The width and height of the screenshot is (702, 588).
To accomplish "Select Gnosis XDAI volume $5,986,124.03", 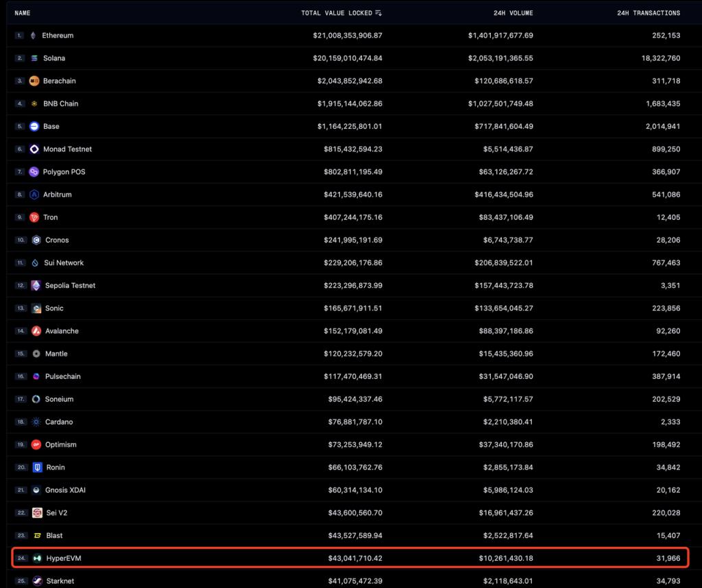I will 508,491.
